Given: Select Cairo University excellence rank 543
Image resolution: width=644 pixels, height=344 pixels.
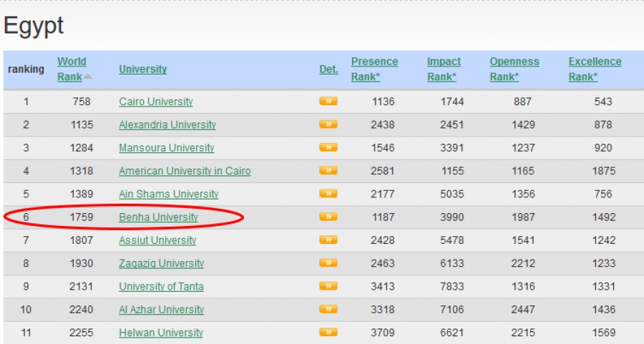Looking at the screenshot, I should coord(603,102).
